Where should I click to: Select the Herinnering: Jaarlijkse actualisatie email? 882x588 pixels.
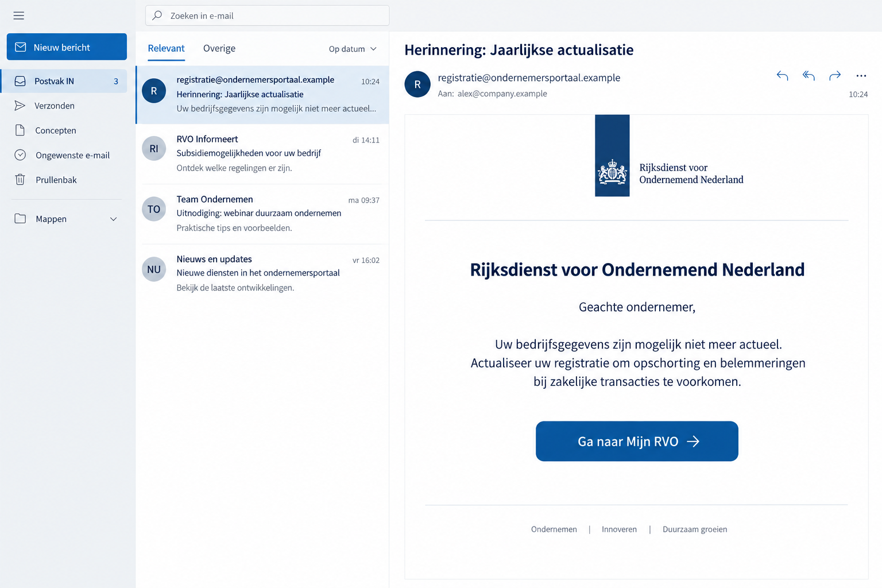(x=262, y=95)
